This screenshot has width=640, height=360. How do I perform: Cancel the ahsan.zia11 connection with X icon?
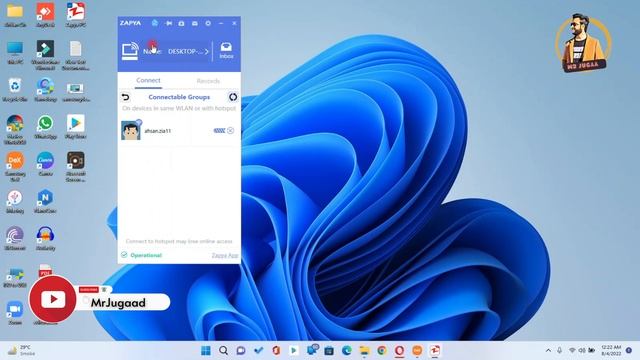point(231,131)
